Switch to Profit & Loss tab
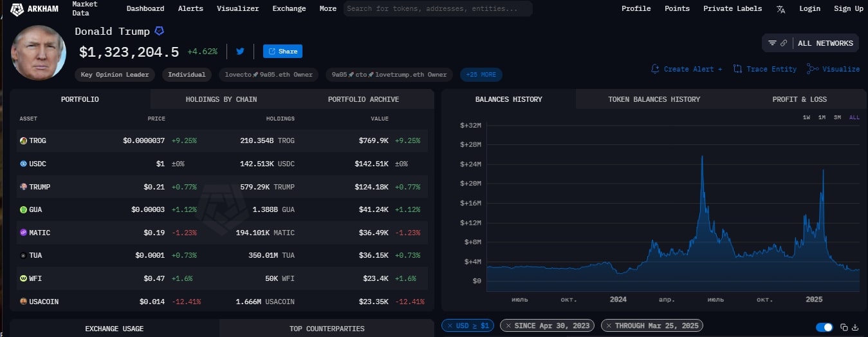The image size is (868, 337). [x=799, y=99]
